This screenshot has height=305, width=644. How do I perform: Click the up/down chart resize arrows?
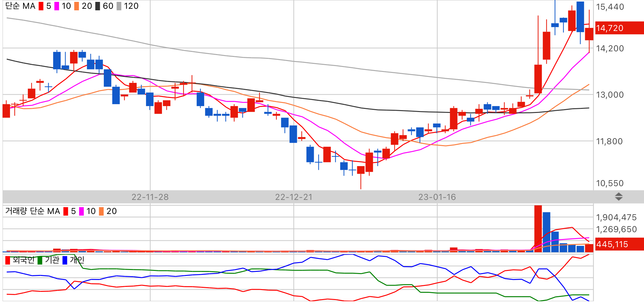(x=619, y=197)
